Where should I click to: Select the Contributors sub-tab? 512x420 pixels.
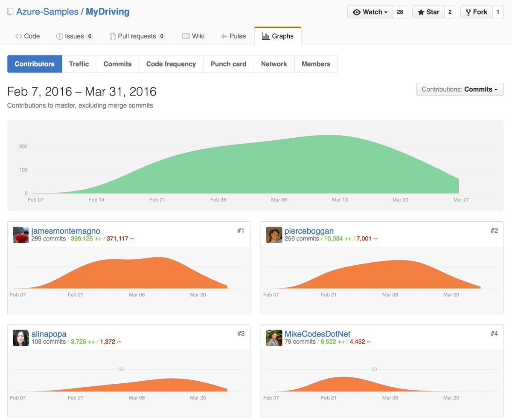[35, 64]
